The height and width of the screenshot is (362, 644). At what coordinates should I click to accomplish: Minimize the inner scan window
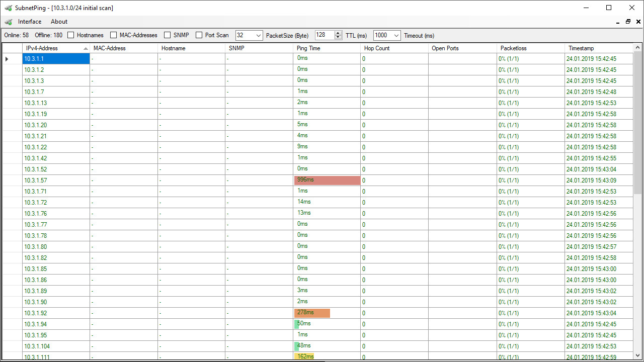[x=618, y=22]
